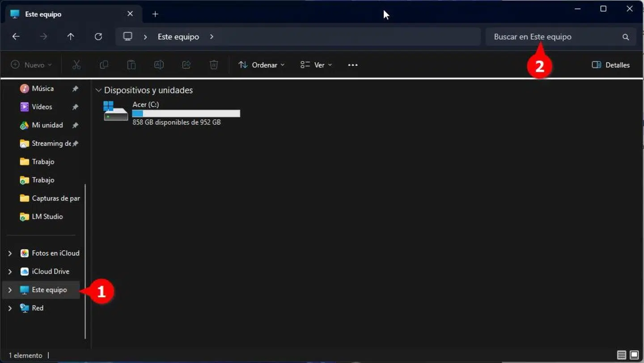Switch to large icons view in status bar

634,355
